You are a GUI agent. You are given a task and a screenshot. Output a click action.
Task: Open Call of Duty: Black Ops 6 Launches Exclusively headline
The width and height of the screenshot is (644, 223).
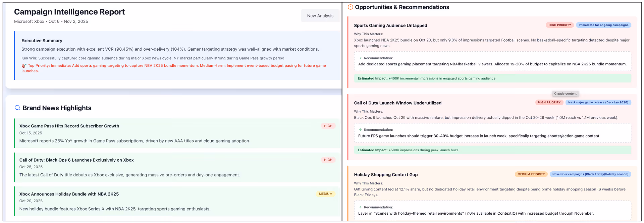coord(76,160)
